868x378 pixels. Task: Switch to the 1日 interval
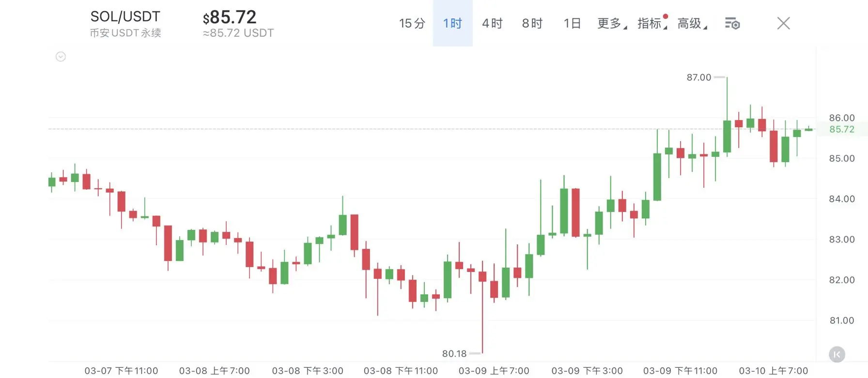(572, 23)
